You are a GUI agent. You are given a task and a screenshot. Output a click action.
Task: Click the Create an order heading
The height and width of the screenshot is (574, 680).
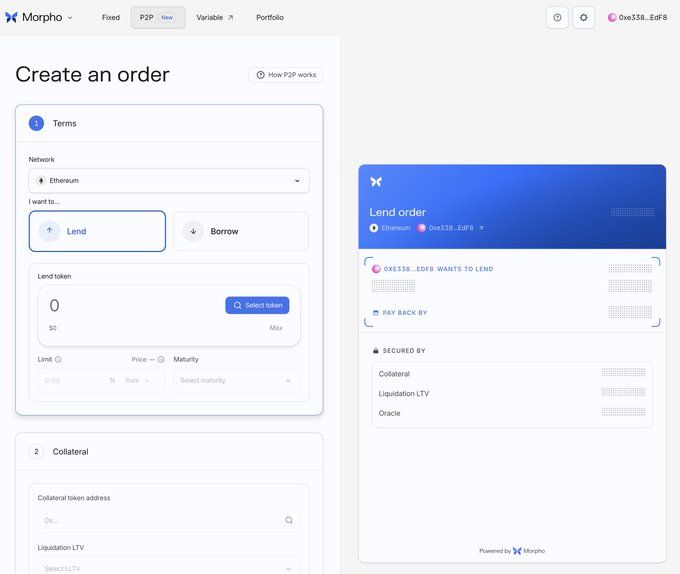(x=92, y=74)
